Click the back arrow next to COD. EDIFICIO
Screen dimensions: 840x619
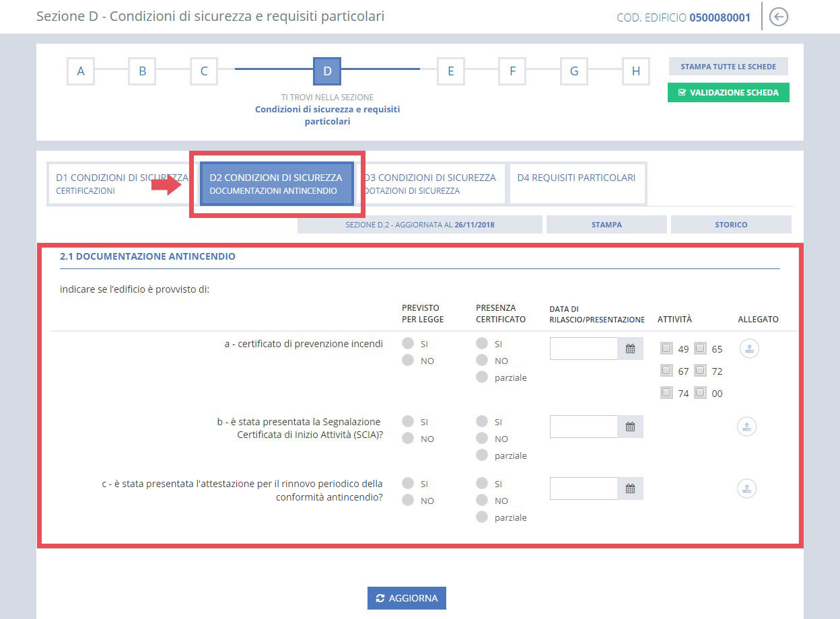(778, 17)
